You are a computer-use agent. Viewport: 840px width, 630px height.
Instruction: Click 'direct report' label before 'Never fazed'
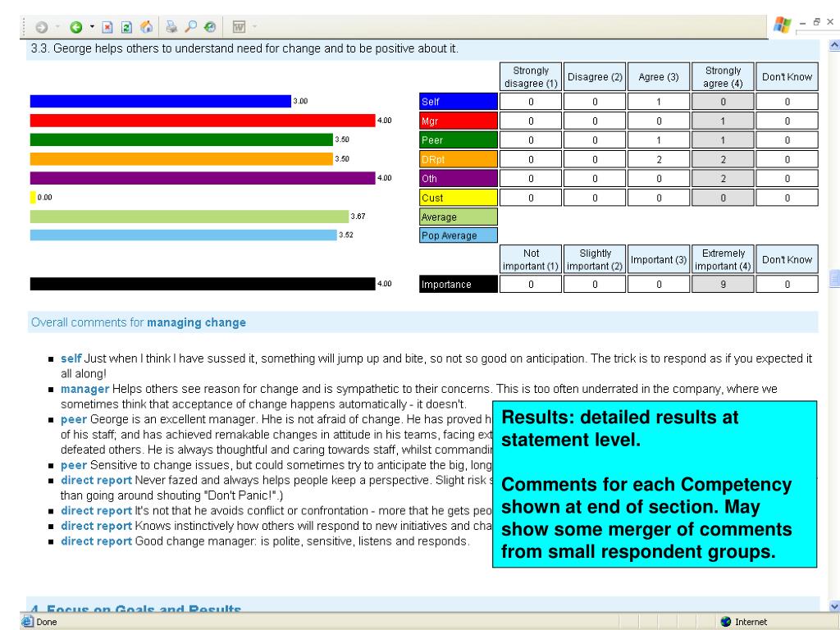[x=96, y=480]
